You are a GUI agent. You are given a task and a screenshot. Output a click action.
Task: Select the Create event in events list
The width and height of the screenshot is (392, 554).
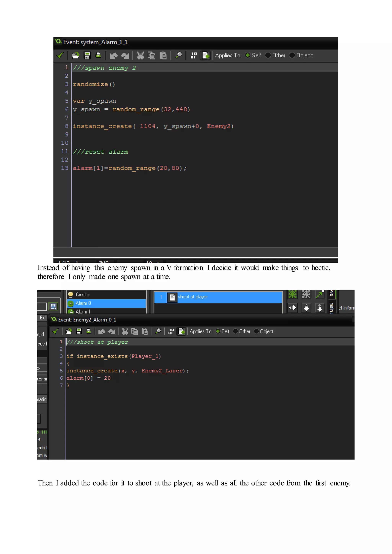point(82,295)
